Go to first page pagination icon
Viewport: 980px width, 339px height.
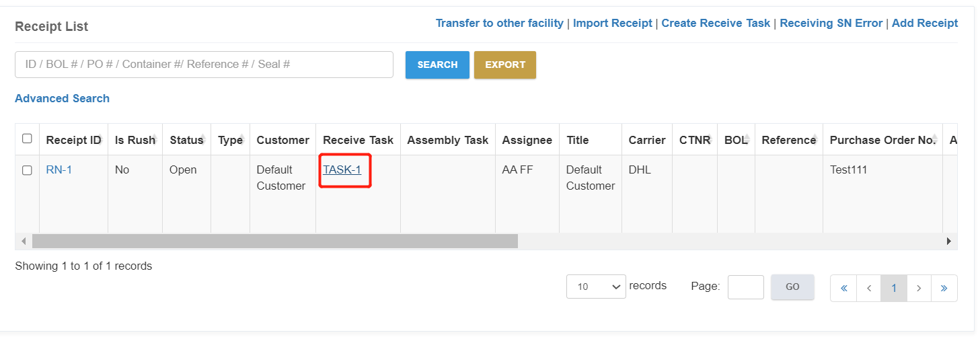coord(843,288)
